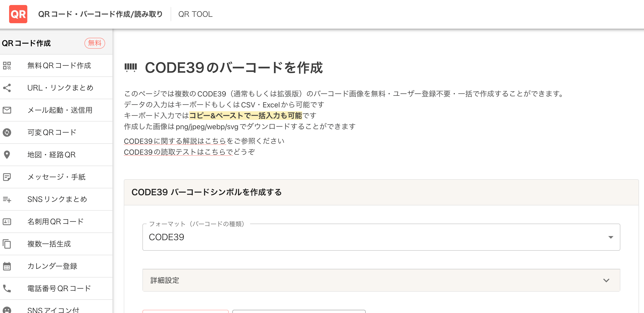Screen dimensions: 644x313
Task: Open the QR TOOL menu item
Action: pyautogui.click(x=195, y=14)
